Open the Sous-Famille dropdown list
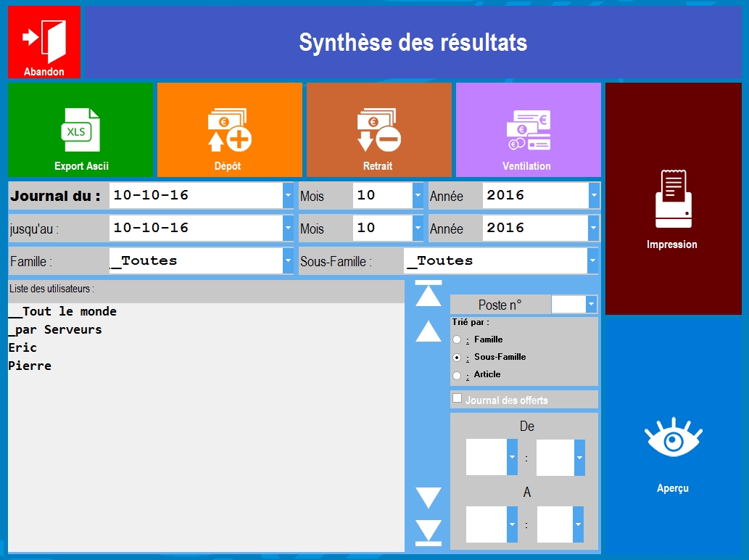 (x=592, y=261)
